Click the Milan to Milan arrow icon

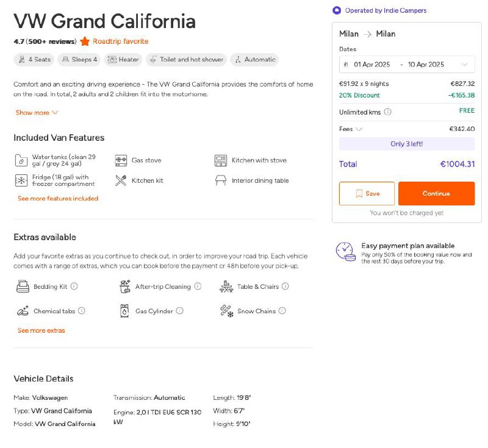click(x=368, y=34)
